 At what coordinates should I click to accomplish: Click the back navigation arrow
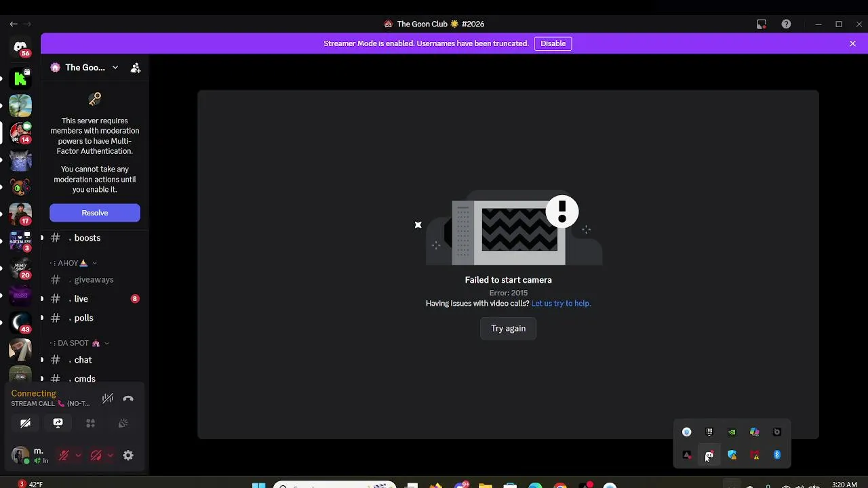(14, 24)
